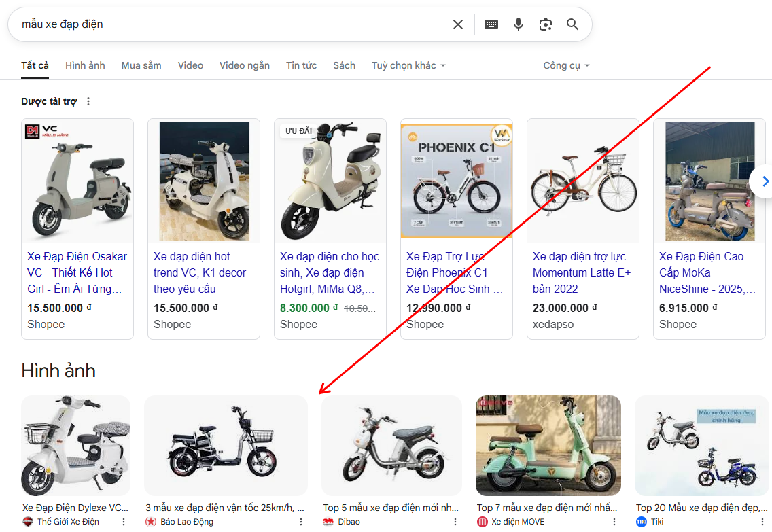Click the 8.300.000 đ discounted price

(309, 308)
